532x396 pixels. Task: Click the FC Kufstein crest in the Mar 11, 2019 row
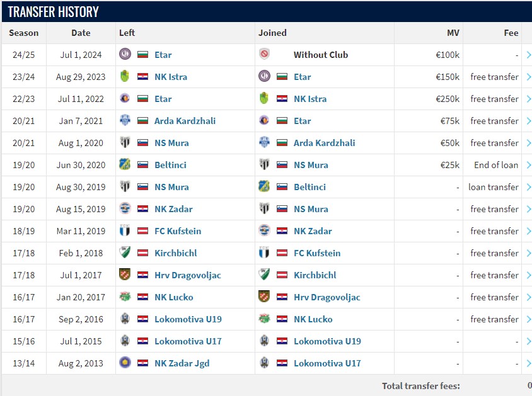(125, 231)
